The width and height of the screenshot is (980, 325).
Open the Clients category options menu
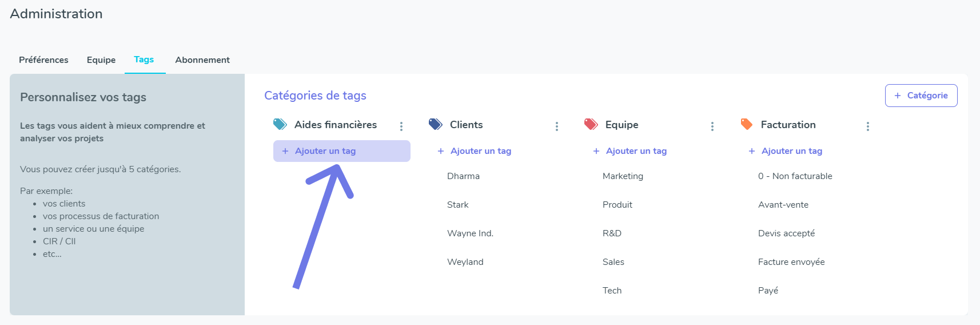pos(557,126)
